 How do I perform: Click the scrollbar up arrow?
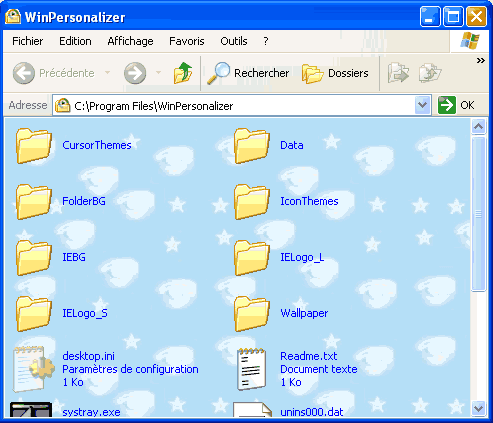coord(478,127)
